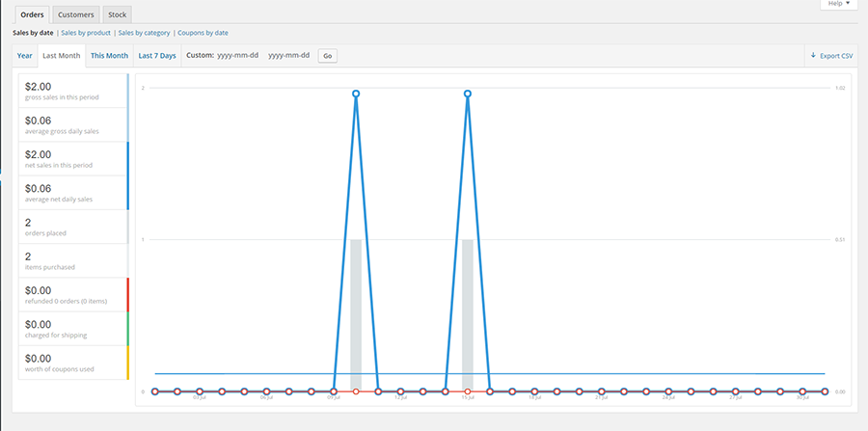Select Sales by date report
This screenshot has width=868, height=431.
coord(33,33)
